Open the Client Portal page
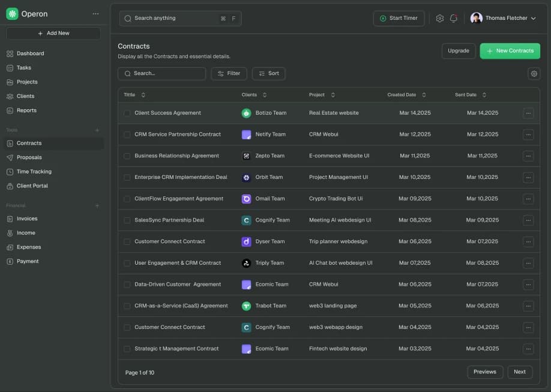This screenshot has width=551, height=392. 34,185
